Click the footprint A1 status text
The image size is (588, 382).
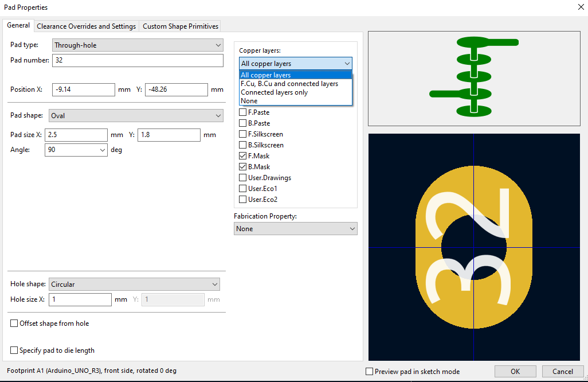pos(92,371)
